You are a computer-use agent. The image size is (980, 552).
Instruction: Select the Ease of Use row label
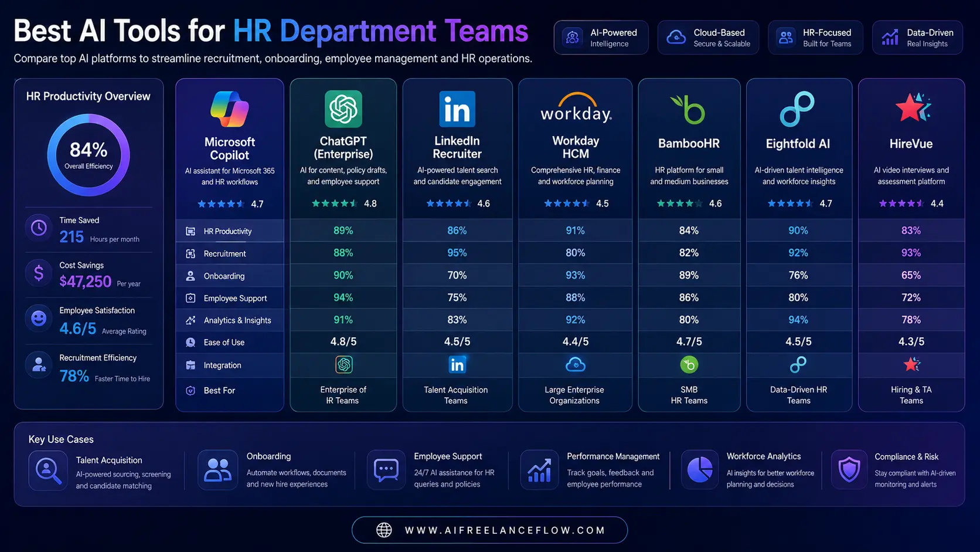(224, 342)
